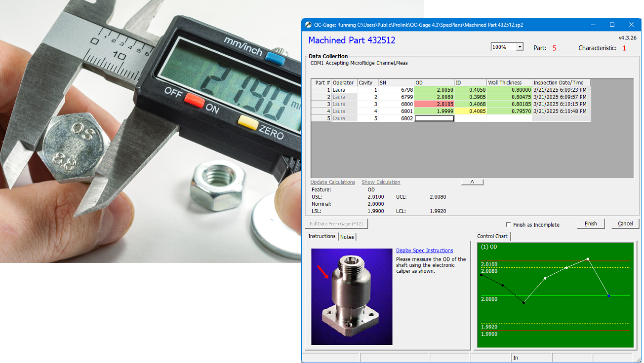
Task: Click the Wall Thickness column header
Action: click(x=509, y=83)
